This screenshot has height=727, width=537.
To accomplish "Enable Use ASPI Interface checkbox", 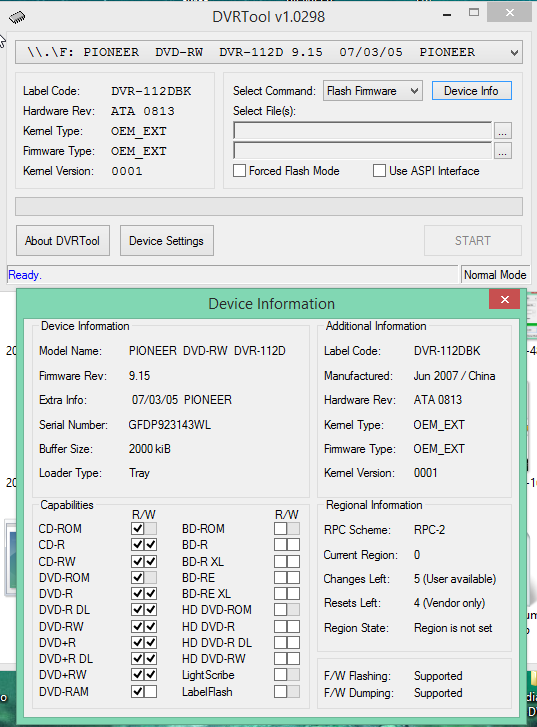I will [x=379, y=171].
